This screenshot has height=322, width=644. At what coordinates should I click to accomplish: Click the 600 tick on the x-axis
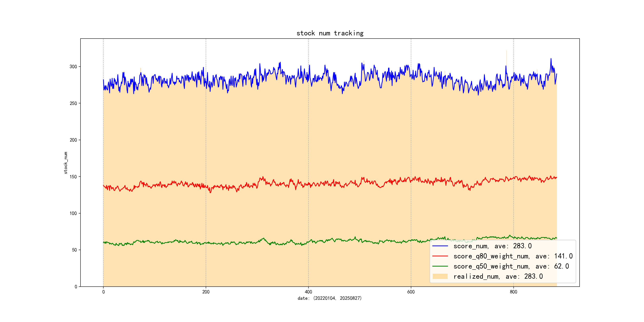click(411, 292)
